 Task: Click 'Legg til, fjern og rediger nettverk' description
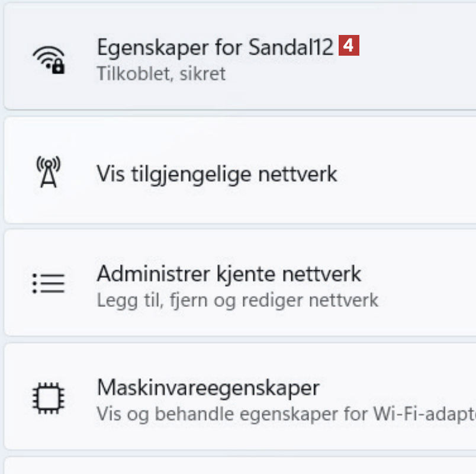237,300
